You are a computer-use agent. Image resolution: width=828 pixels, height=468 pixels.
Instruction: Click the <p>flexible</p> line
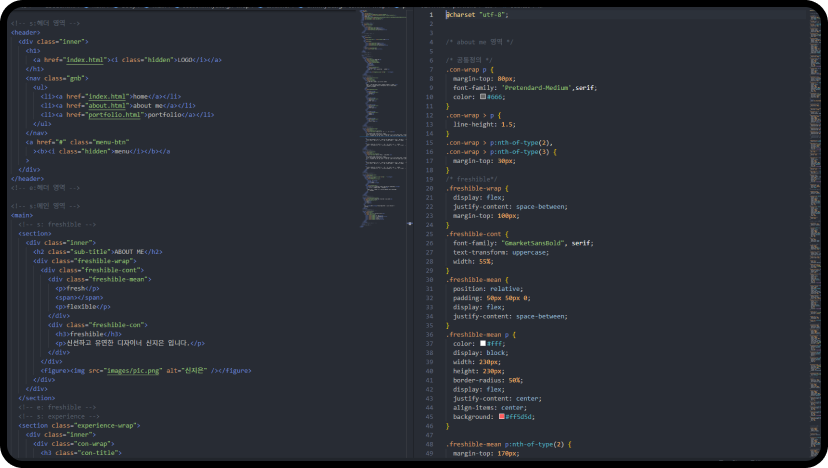(x=83, y=307)
